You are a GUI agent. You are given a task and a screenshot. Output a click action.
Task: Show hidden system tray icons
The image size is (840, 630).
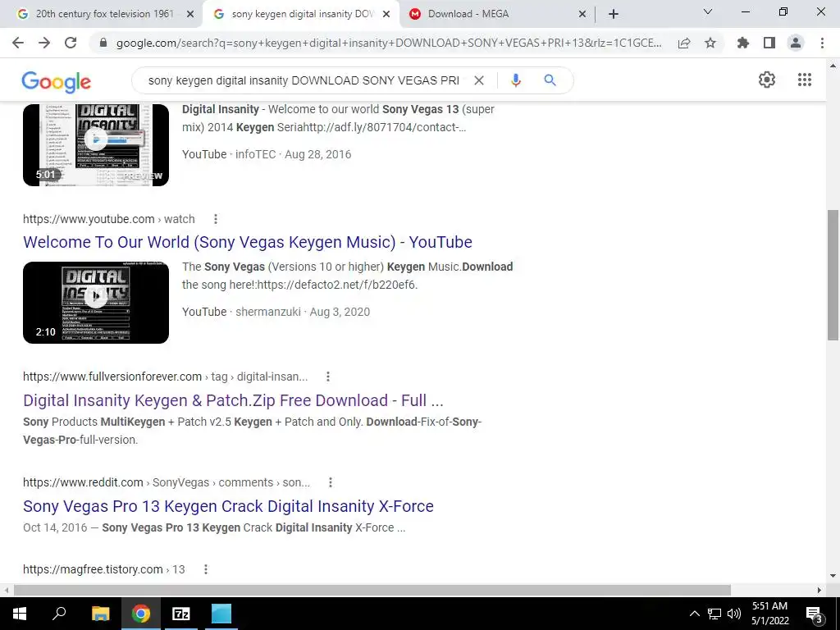[694, 614]
